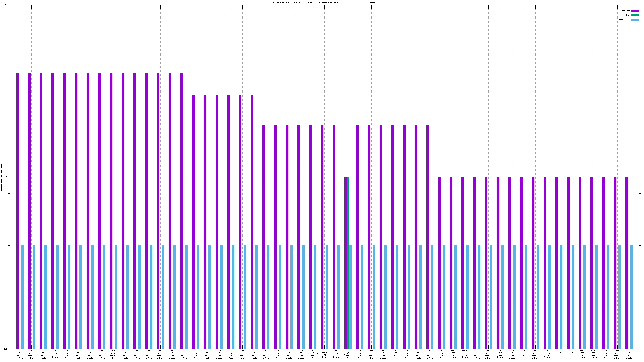Click the blue Score (0..1) legend swatch
Screen dimensions: 644x362
[x=635, y=20]
